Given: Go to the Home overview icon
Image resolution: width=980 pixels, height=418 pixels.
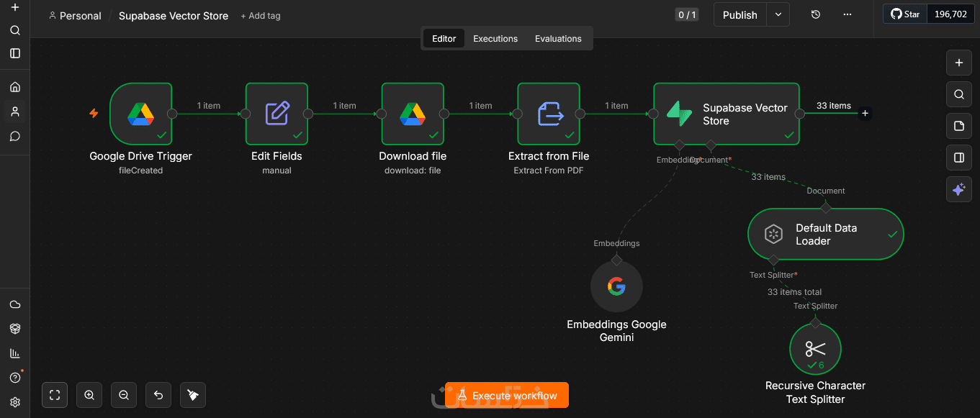Looking at the screenshot, I should pos(15,87).
